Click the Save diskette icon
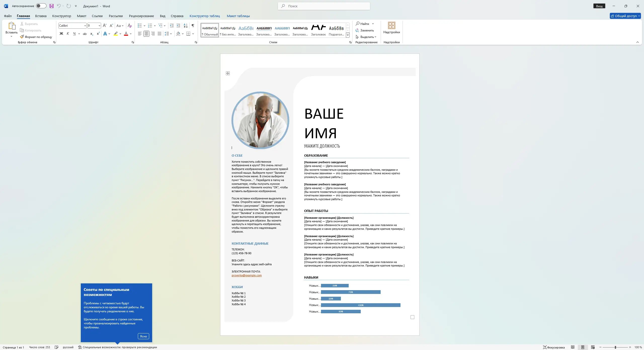This screenshot has width=644, height=350. [51, 6]
